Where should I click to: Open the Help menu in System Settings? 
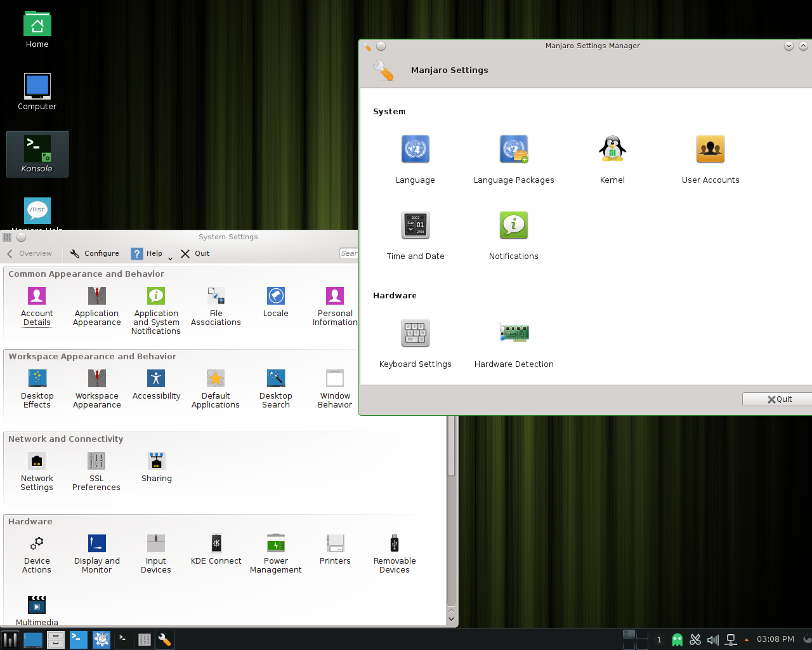point(151,253)
